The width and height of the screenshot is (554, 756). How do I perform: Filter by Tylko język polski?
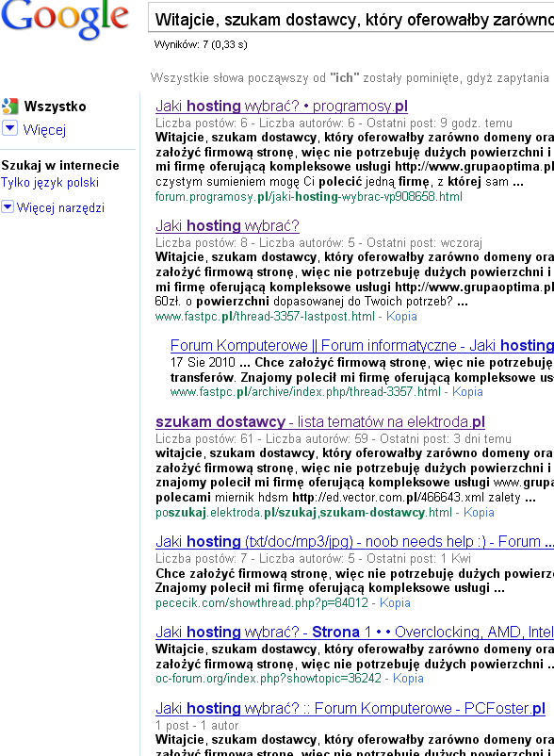(x=50, y=183)
